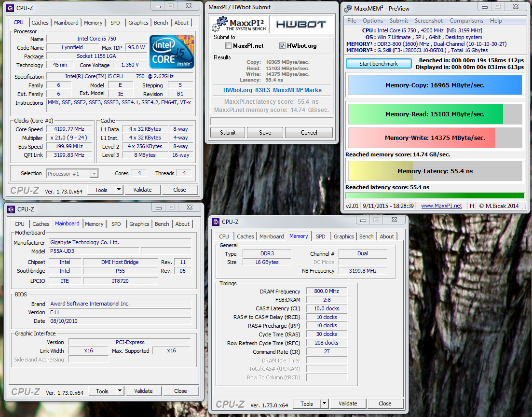Click the Memory-Read 15103 MByte/sec bar
Screen dimensions: 532x417
435,114
